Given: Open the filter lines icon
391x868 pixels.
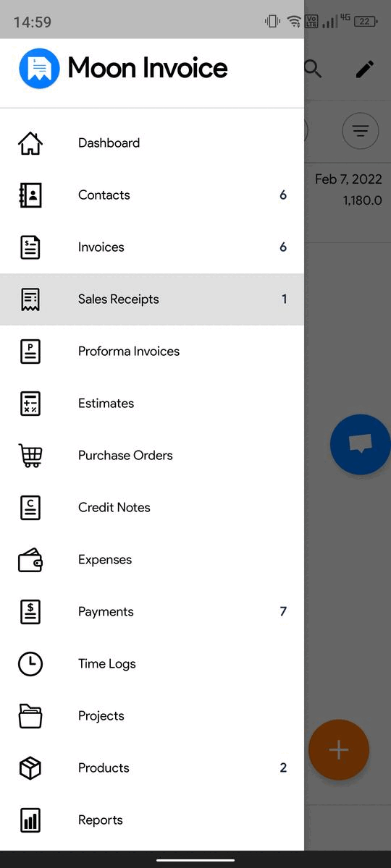Looking at the screenshot, I should [361, 131].
